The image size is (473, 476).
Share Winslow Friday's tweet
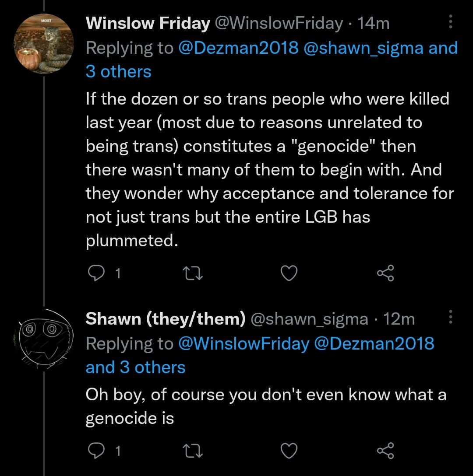pos(385,273)
